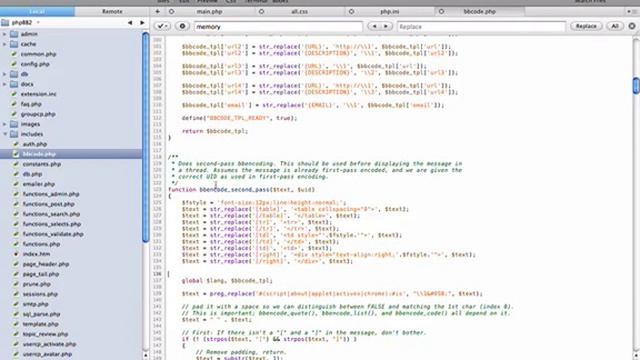640x360 pixels.
Task: Select the docs folder icon
Action: click(x=14, y=84)
